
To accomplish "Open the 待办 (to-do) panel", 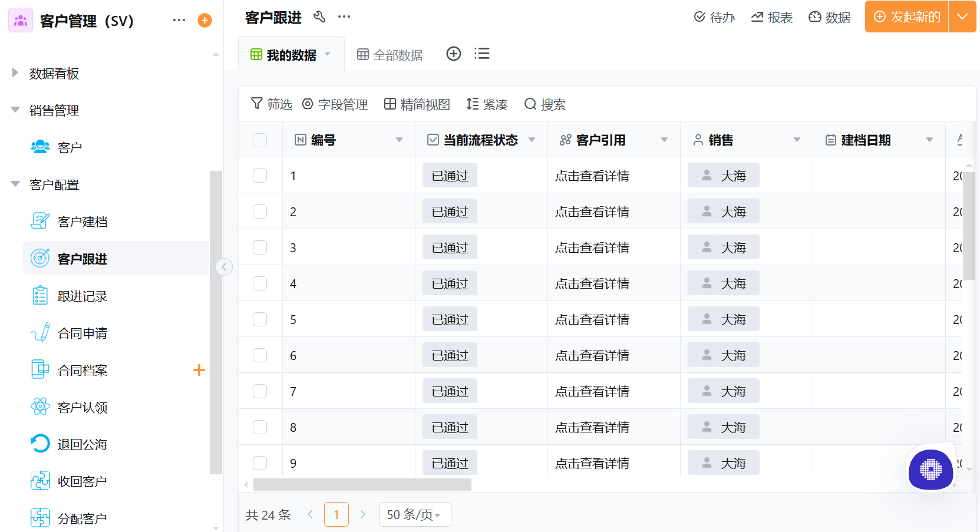I will coord(715,17).
